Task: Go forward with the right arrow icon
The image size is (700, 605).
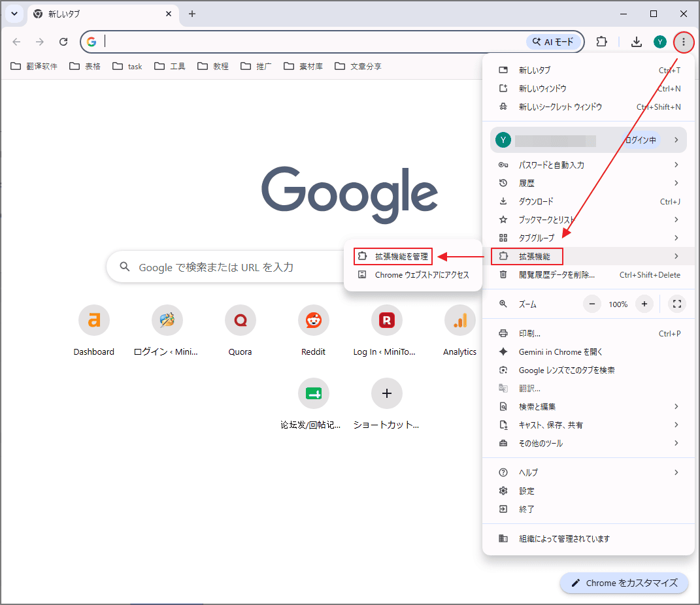Action: pyautogui.click(x=40, y=42)
